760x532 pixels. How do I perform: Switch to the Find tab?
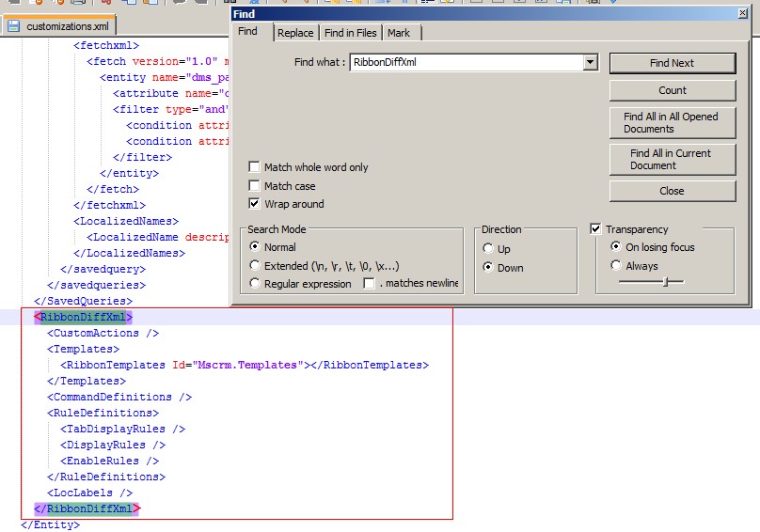click(x=247, y=32)
